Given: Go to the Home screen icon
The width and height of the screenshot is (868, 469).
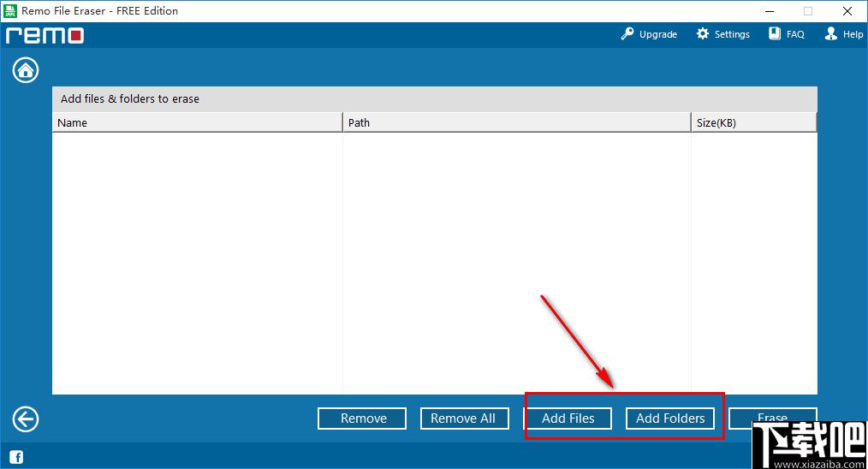Looking at the screenshot, I should 26,70.
